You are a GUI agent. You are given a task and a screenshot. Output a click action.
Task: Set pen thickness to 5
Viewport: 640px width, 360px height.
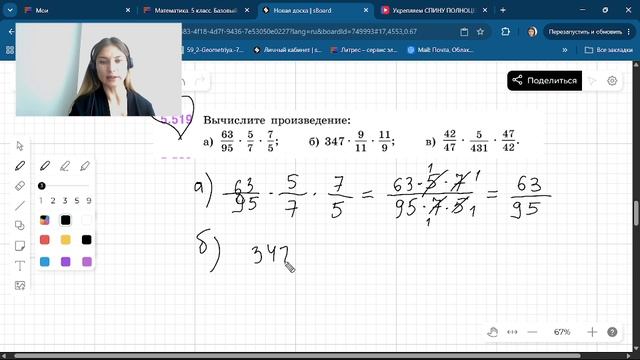pyautogui.click(x=77, y=200)
